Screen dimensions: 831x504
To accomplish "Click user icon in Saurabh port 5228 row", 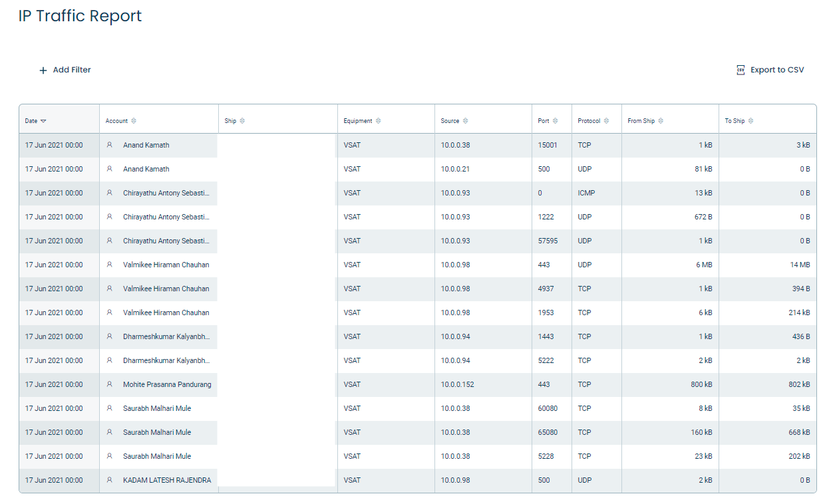I will [x=110, y=456].
